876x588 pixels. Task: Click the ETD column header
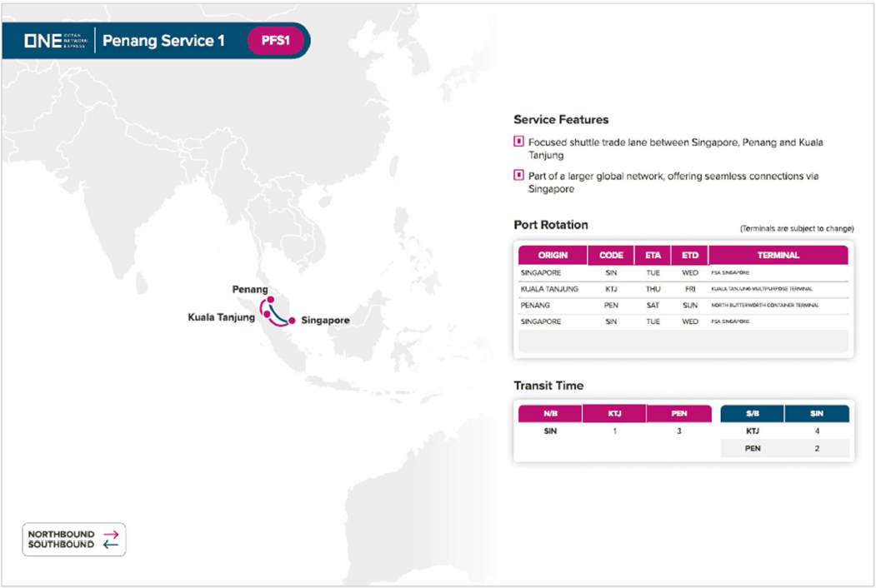click(689, 256)
